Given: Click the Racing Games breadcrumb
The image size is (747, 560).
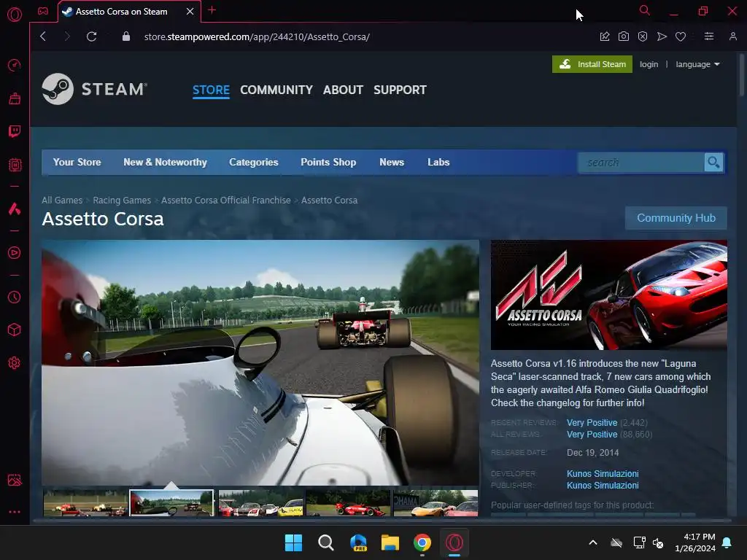Looking at the screenshot, I should tap(122, 201).
